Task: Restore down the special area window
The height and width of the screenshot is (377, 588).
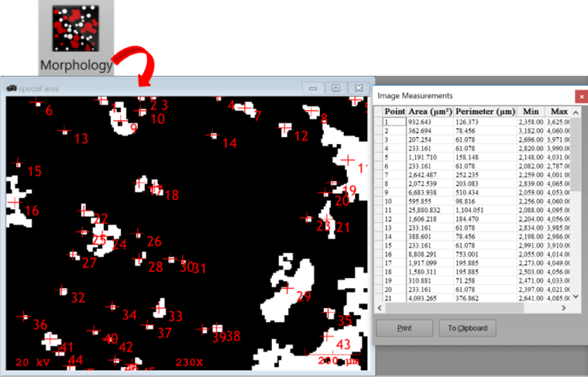Action: click(335, 88)
